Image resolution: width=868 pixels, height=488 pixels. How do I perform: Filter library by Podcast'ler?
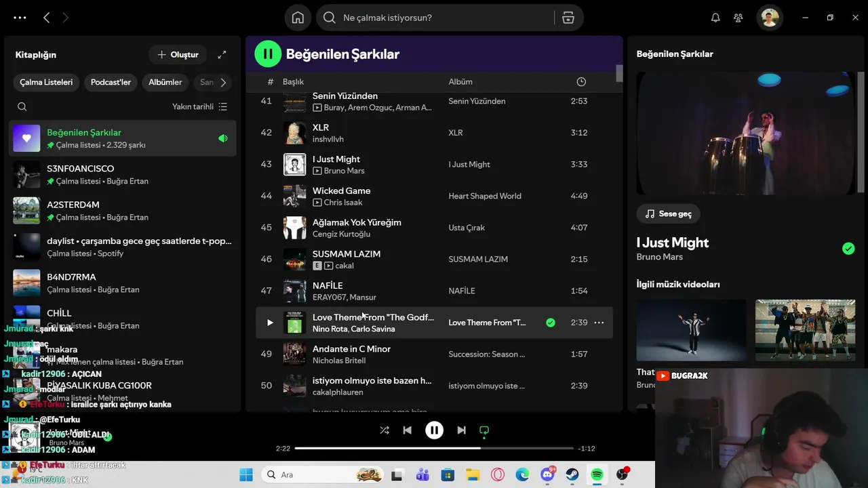111,82
